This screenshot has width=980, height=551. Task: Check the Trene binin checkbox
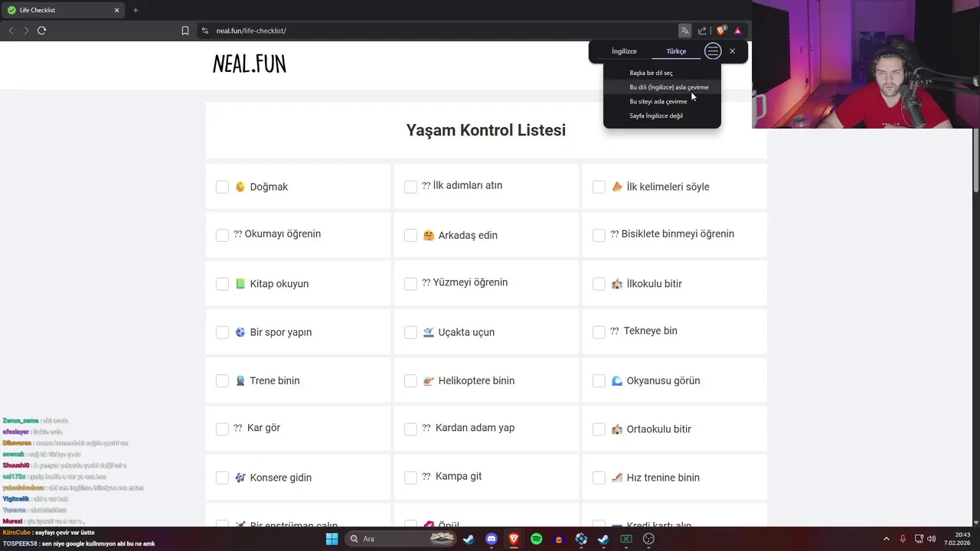coord(222,380)
